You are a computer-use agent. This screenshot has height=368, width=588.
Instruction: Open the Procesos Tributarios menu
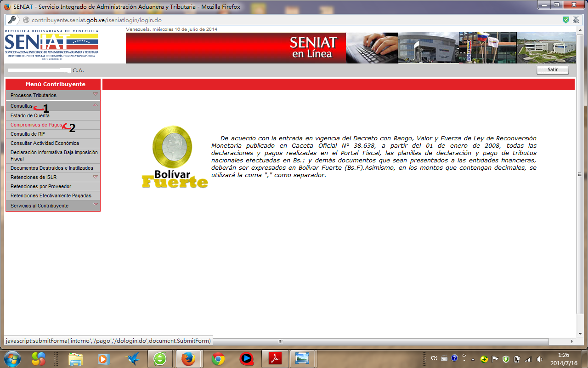[53, 95]
